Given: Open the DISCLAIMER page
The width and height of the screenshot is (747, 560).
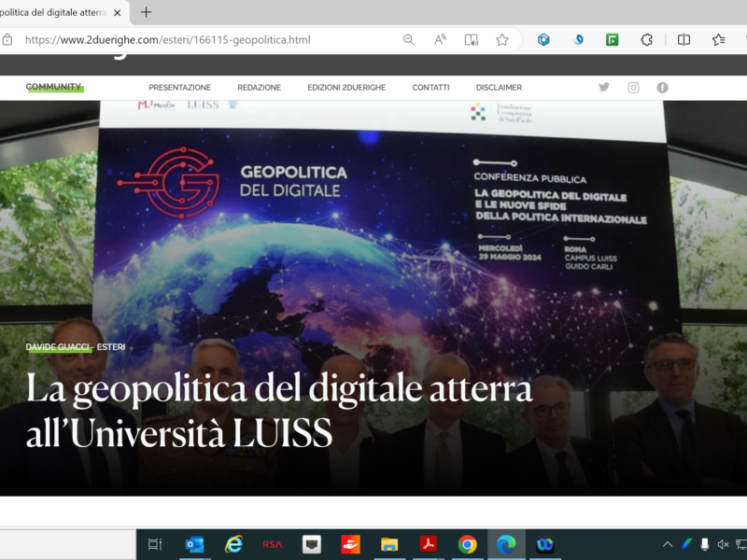Looking at the screenshot, I should (x=499, y=88).
